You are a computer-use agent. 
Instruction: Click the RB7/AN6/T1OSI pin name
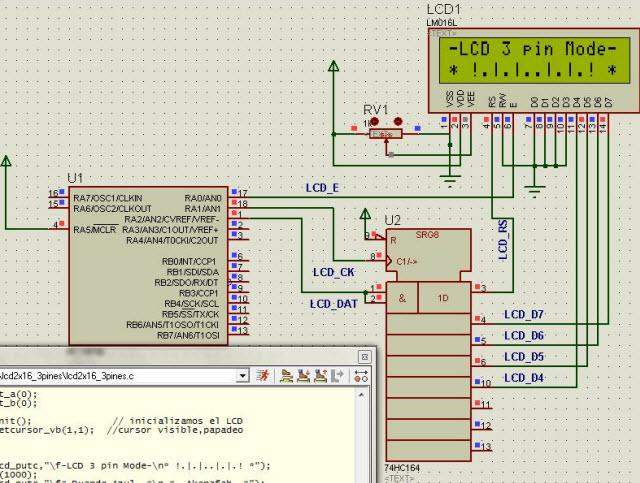(188, 336)
